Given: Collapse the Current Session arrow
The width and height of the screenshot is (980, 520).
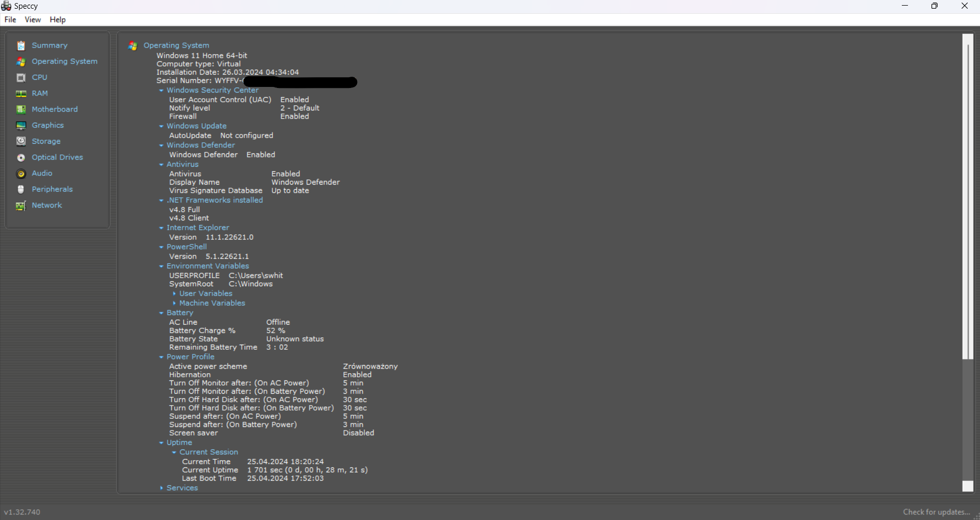Looking at the screenshot, I should click(x=174, y=453).
